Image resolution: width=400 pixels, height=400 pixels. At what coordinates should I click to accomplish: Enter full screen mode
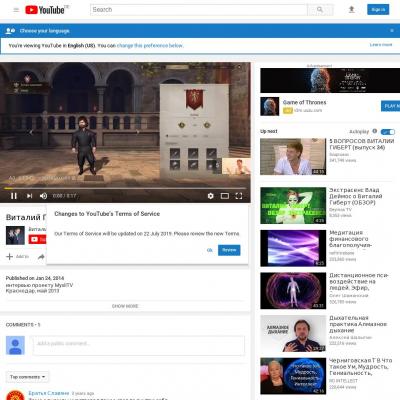(x=239, y=196)
